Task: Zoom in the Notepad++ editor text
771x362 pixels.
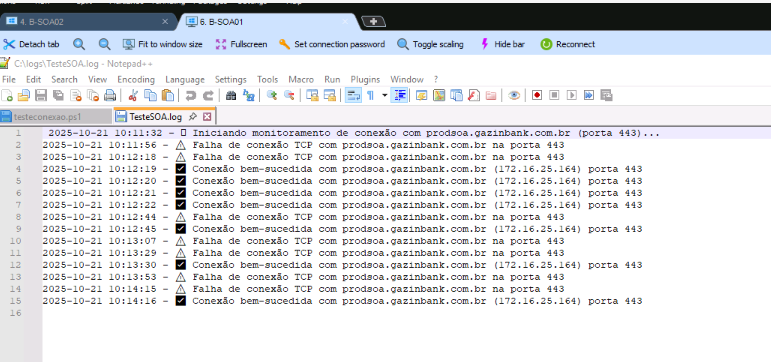Action: click(271, 95)
